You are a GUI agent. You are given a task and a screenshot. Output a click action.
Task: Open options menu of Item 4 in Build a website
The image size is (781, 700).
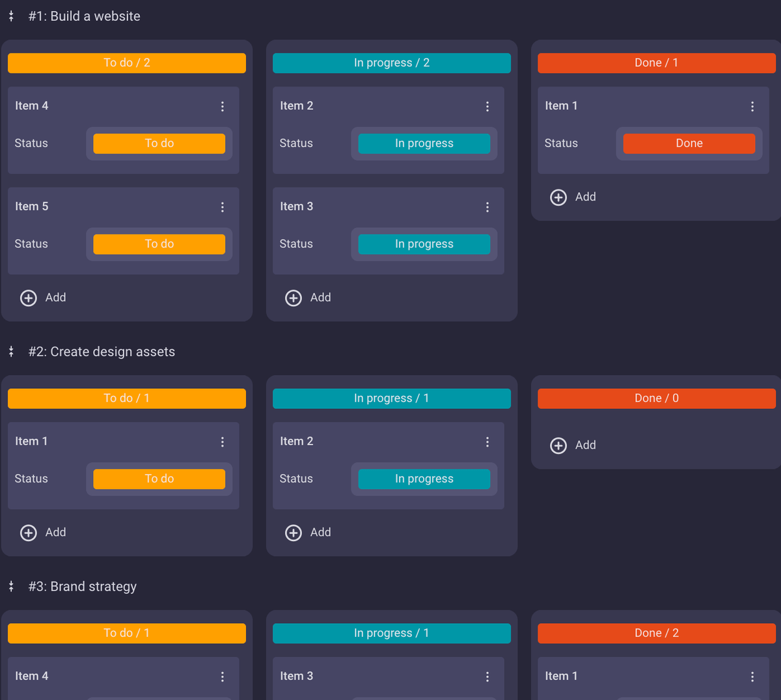pos(223,106)
